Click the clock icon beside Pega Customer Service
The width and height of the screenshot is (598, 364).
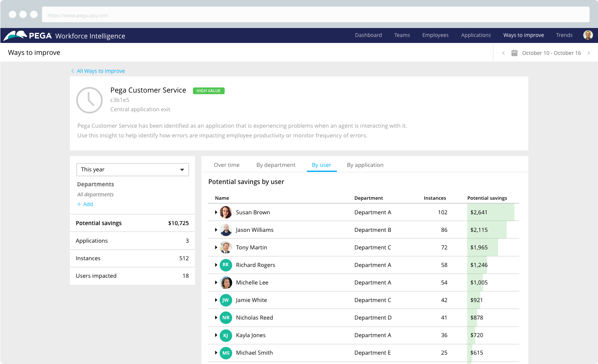pyautogui.click(x=89, y=100)
